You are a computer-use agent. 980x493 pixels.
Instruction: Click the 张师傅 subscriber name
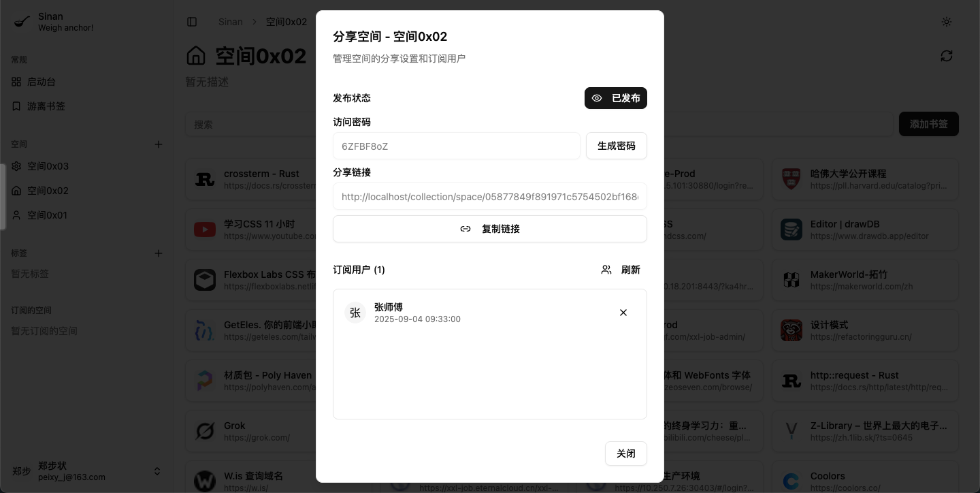[x=389, y=307]
